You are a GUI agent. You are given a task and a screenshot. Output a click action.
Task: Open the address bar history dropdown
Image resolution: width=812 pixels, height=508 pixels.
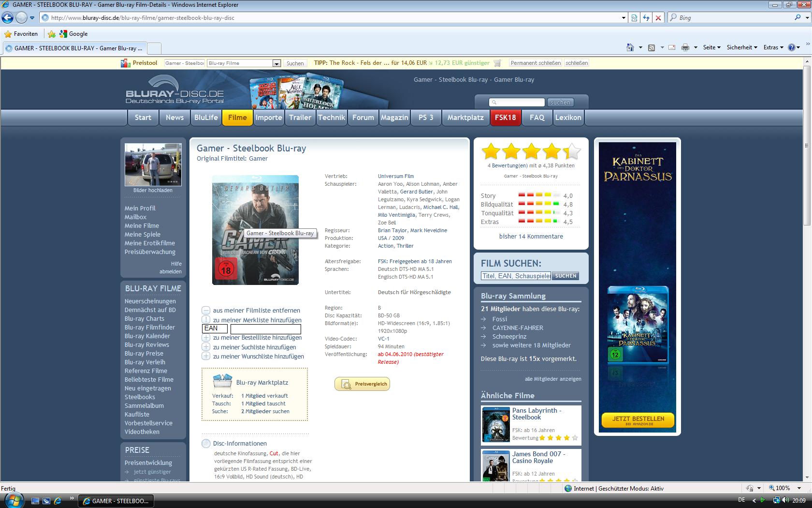tap(623, 17)
